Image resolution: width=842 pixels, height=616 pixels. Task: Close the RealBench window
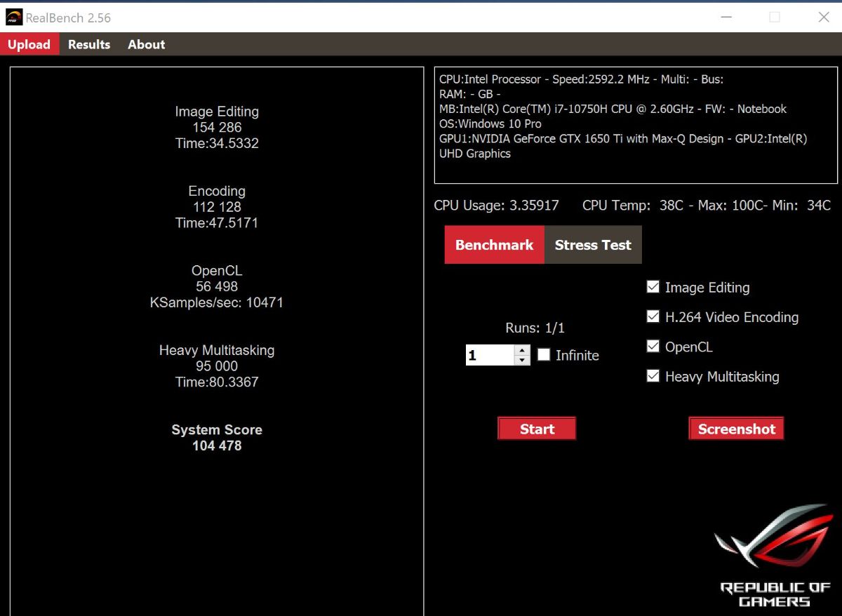coord(824,18)
